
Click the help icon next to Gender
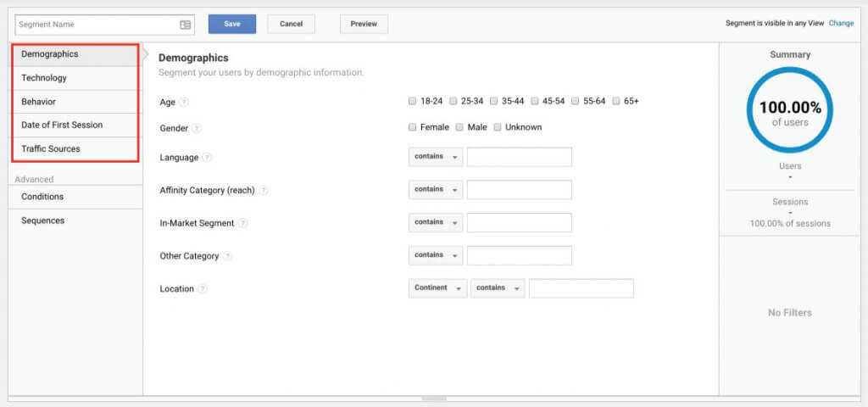[197, 129]
